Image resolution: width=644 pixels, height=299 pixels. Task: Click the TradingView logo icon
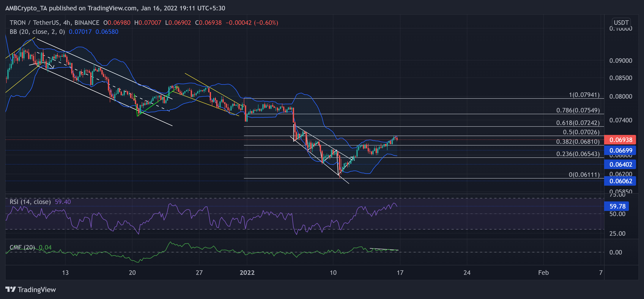11,290
